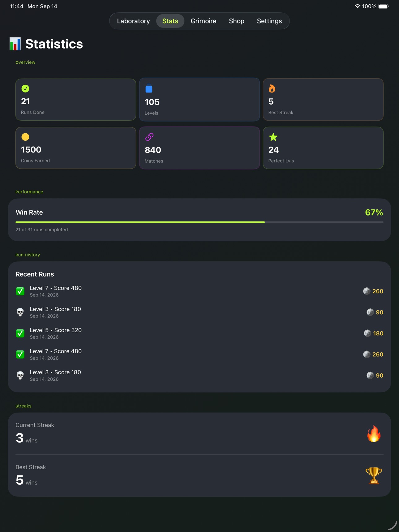Click the 'Statistics' page title

[x=54, y=44]
